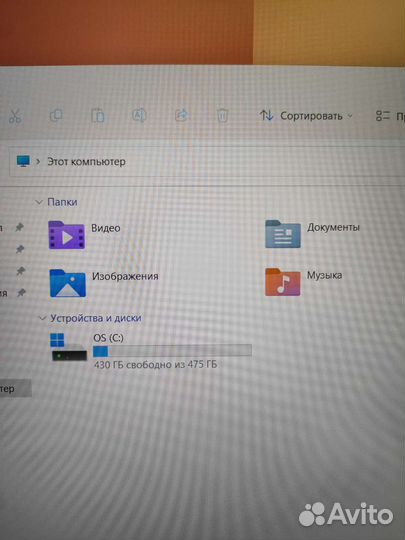Click the Share icon in toolbar
Screen dimensions: 405x540
coord(181,115)
